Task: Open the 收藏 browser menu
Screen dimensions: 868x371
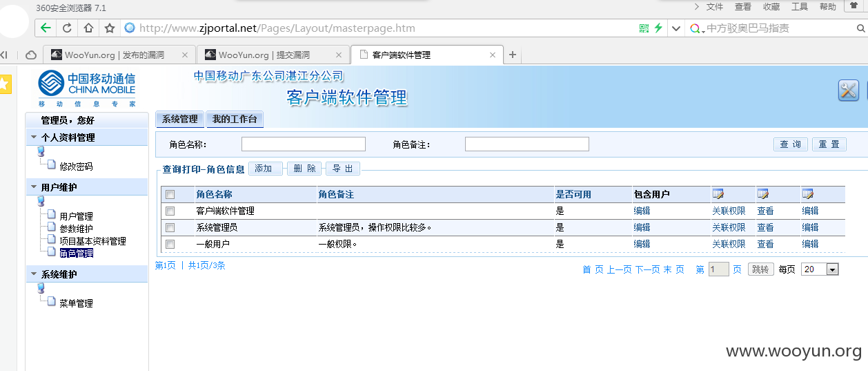Action: (771, 7)
